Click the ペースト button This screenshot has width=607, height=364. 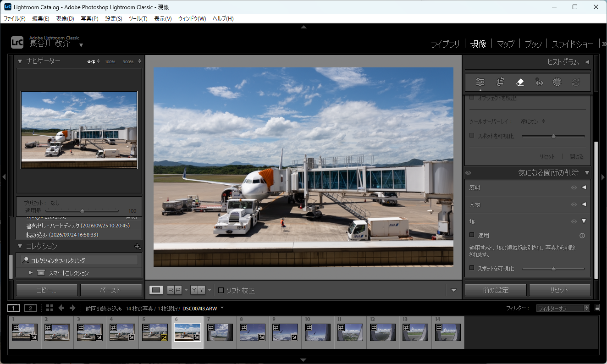(111, 290)
